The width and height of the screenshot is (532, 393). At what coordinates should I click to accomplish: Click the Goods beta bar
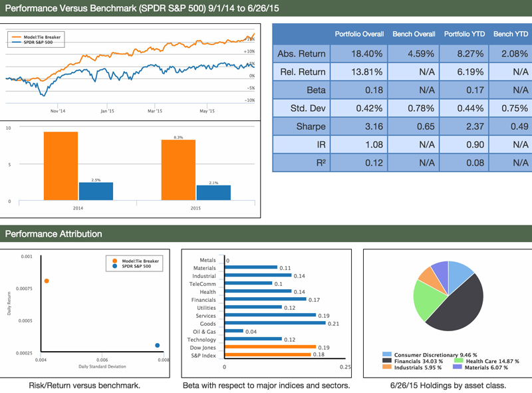coord(275,323)
